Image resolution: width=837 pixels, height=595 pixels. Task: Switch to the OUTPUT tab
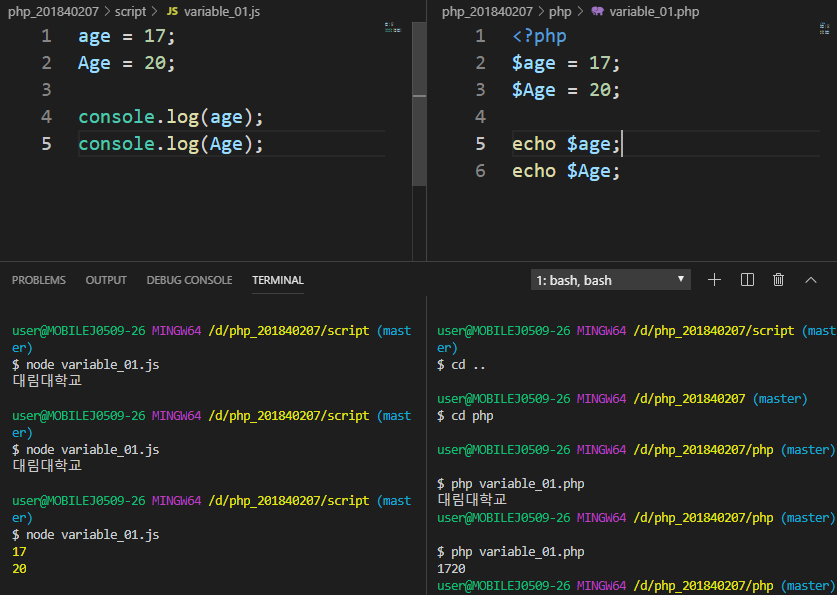(x=106, y=280)
